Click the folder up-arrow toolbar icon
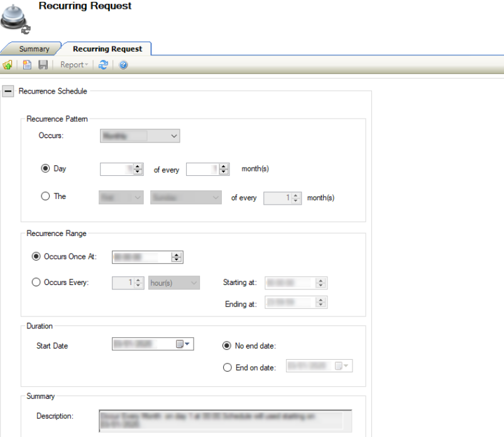504x437 pixels. (x=8, y=65)
